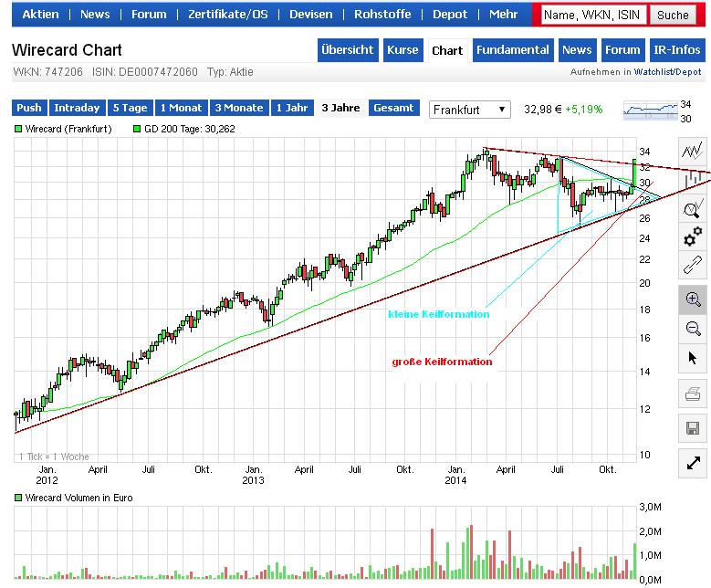The width and height of the screenshot is (711, 588).
Task: Click the WKN: 747206 text
Action: [x=48, y=72]
